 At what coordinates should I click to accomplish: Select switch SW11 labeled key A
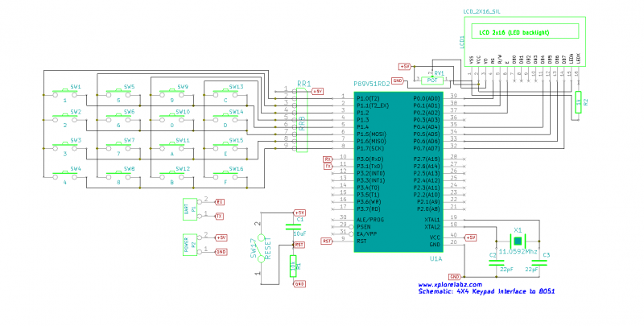point(171,148)
